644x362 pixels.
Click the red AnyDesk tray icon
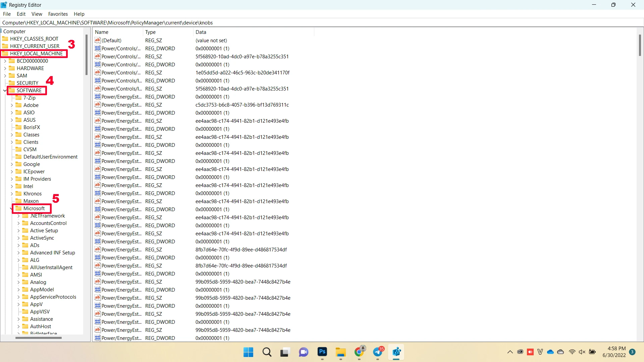coord(530,352)
